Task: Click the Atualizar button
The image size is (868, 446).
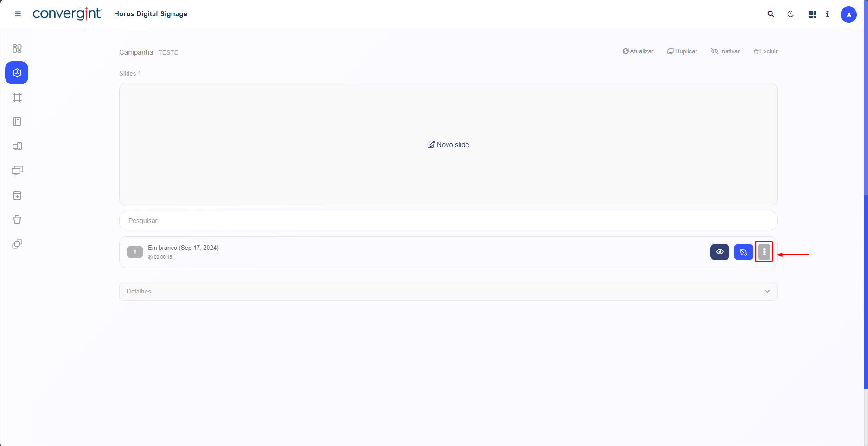Action: (638, 51)
